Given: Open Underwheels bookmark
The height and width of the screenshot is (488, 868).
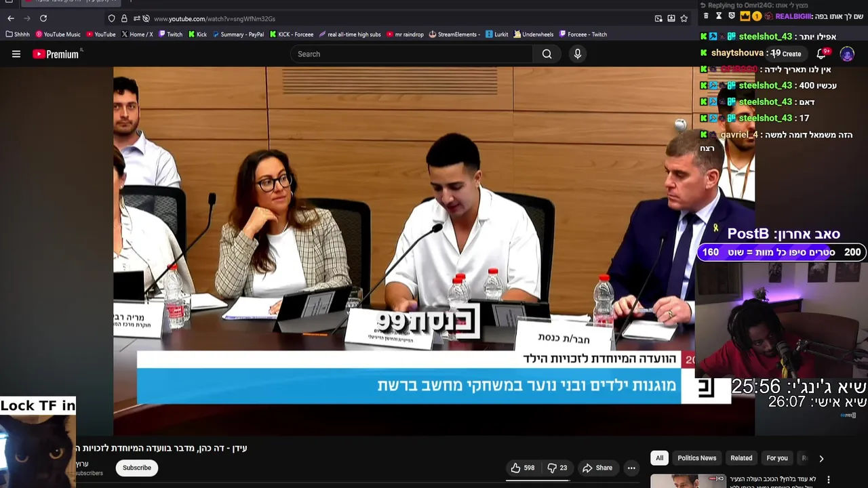Looking at the screenshot, I should click(x=534, y=35).
